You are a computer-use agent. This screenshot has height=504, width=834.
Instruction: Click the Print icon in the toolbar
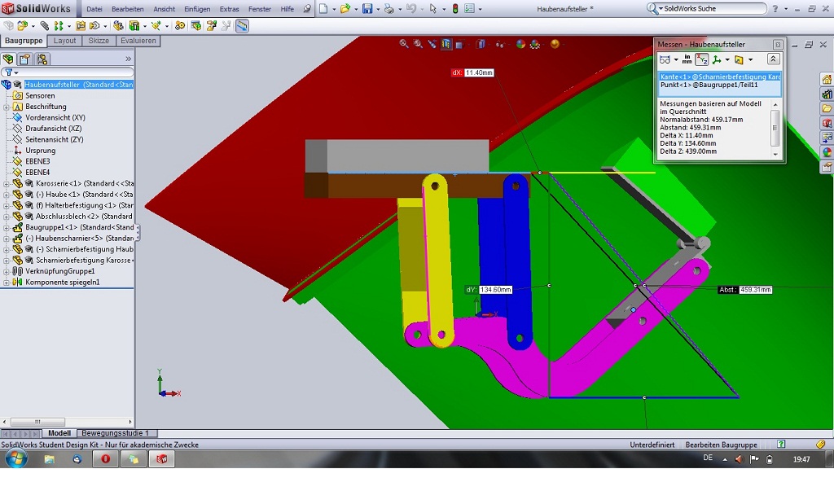tap(388, 8)
